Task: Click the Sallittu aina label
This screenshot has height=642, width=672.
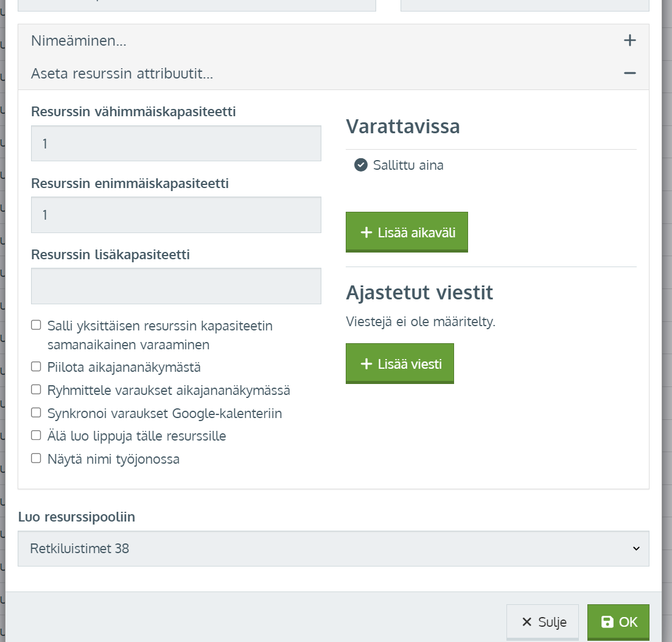Action: point(408,165)
